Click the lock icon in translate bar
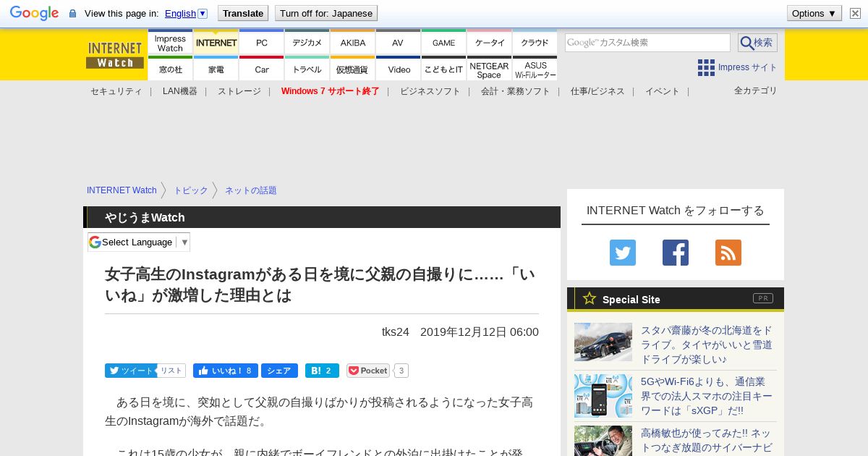The width and height of the screenshot is (868, 456). tap(72, 14)
